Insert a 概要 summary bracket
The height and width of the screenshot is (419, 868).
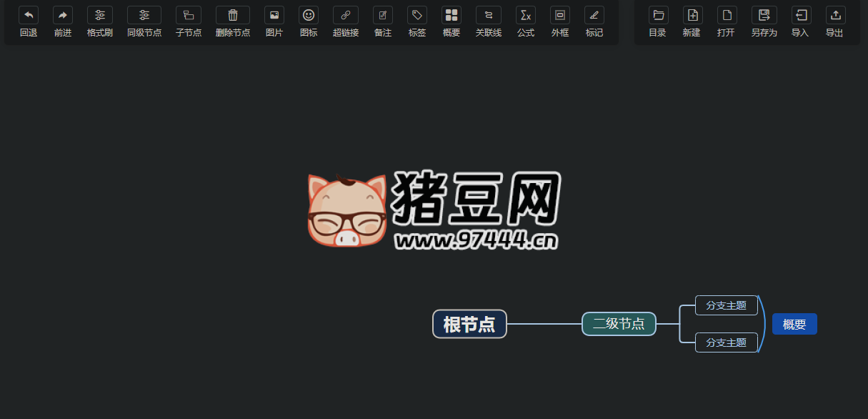click(451, 21)
